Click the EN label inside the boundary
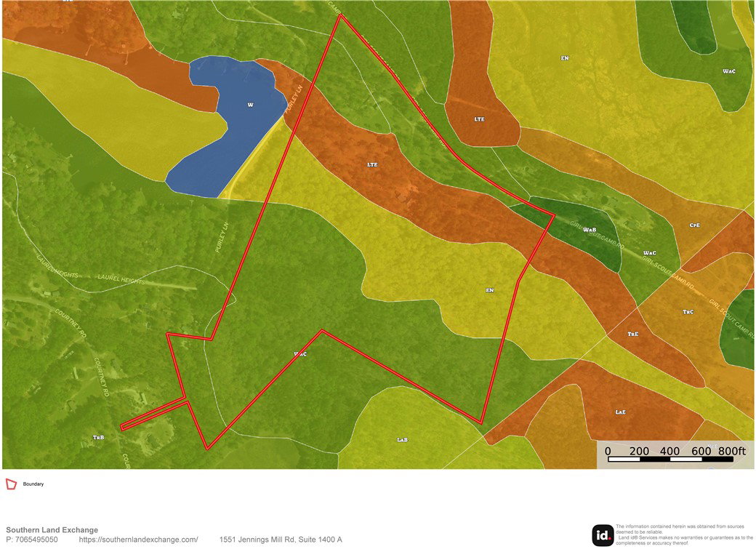This screenshot has height=549, width=756. 490,290
